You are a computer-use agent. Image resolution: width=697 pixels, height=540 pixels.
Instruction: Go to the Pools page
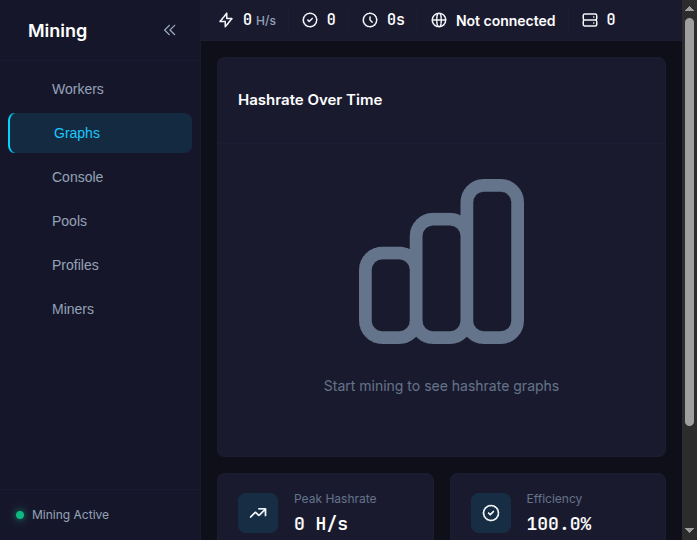click(69, 221)
